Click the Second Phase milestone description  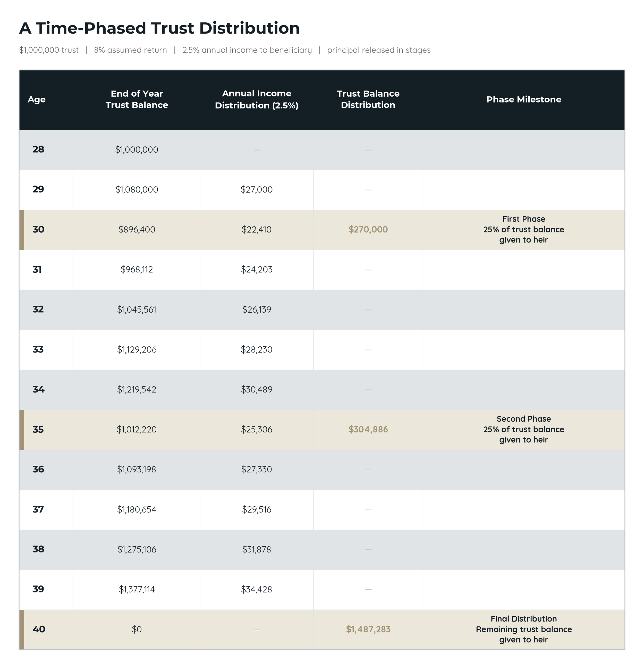(524, 429)
